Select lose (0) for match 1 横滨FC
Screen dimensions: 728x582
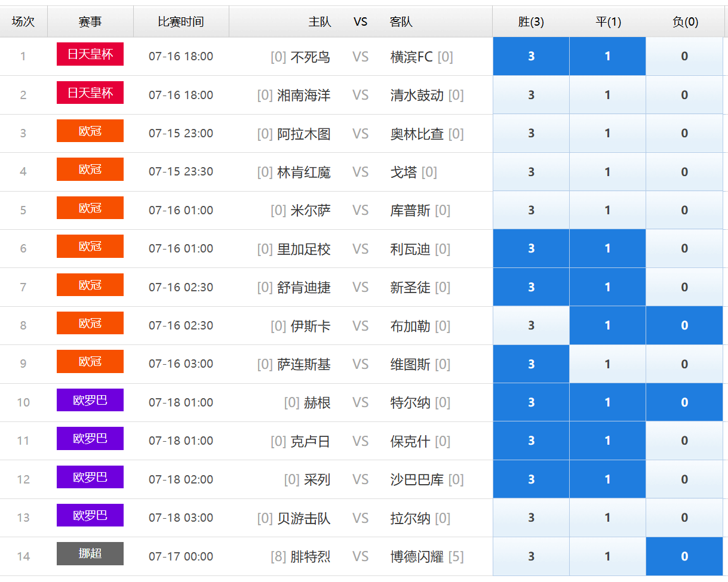click(684, 56)
